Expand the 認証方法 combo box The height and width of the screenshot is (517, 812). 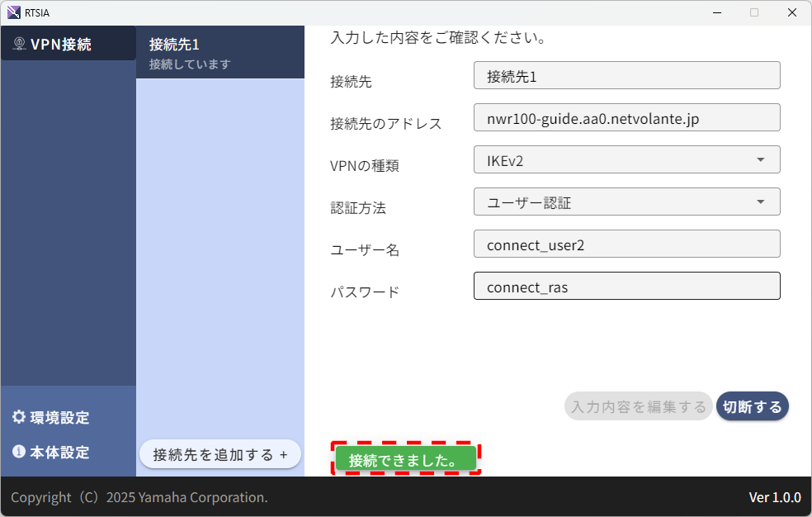click(627, 202)
